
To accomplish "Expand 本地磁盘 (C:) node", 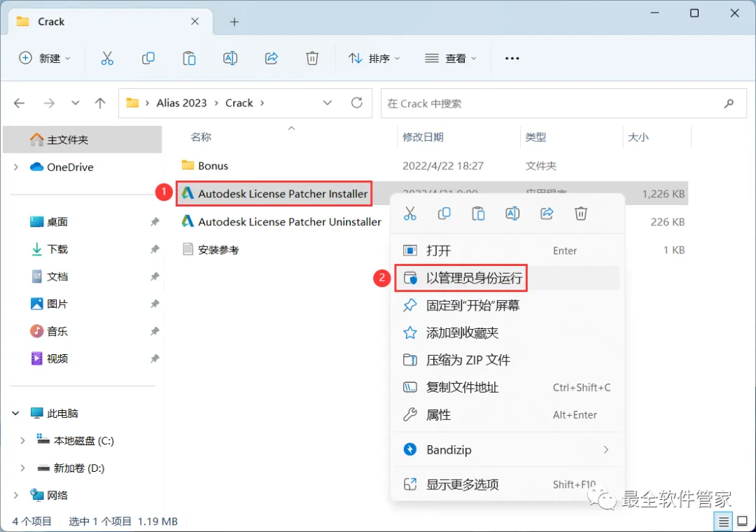I will [22, 441].
